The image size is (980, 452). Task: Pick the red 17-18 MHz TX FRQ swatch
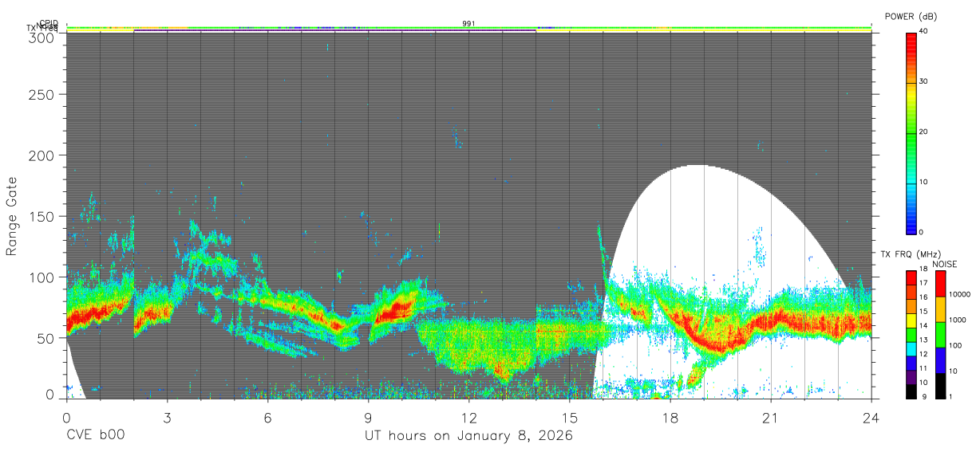pyautogui.click(x=911, y=278)
